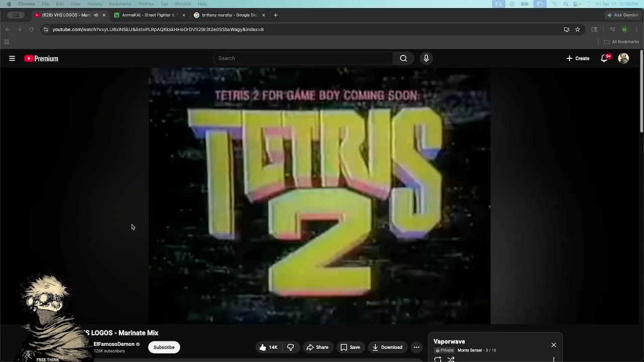The width and height of the screenshot is (644, 362).
Task: Click the Tetris 2 video player
Action: [x=319, y=196]
